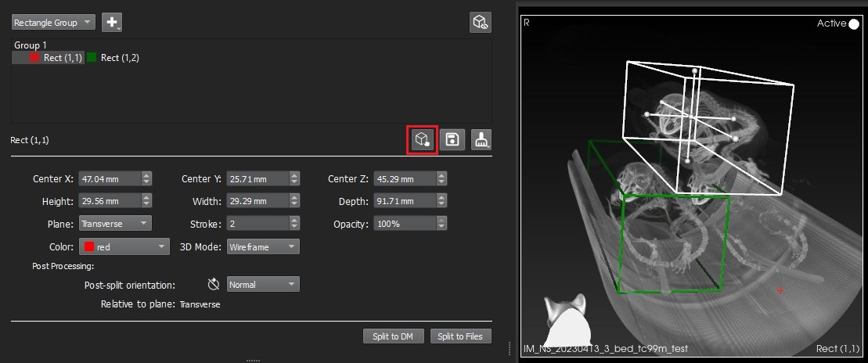Click the save floppy disk icon
Screen dimensions: 868x363
452,140
